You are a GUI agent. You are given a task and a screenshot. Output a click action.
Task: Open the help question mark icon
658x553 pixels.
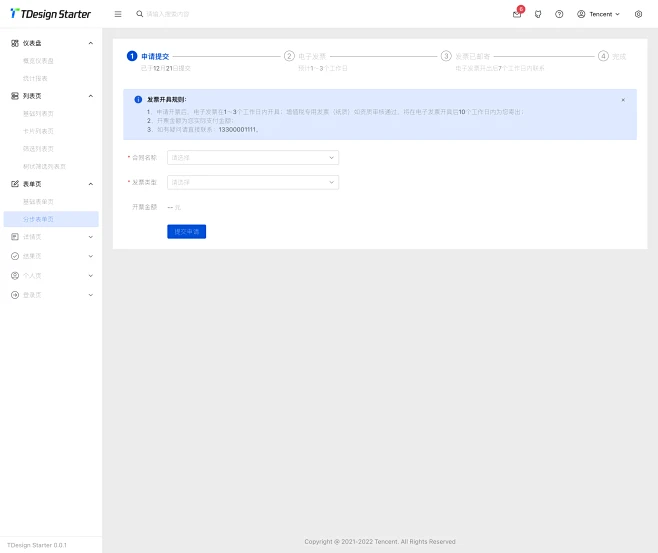coord(559,14)
